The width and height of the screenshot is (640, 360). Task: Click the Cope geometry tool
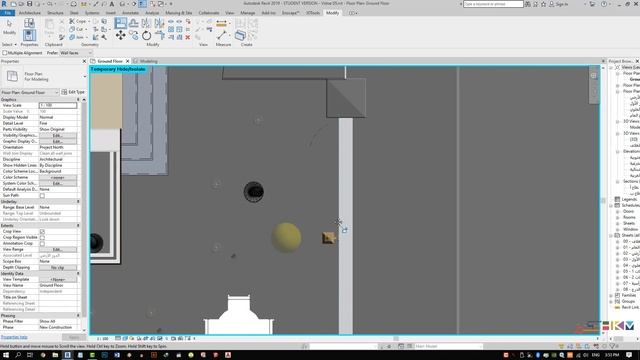click(78, 21)
